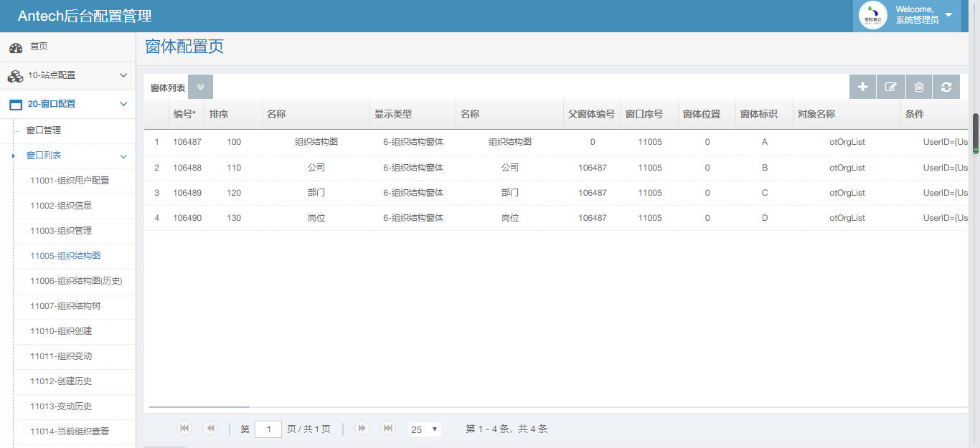This screenshot has width=980, height=448.
Task: Sort by the 窗体位置 column header
Action: pos(707,114)
